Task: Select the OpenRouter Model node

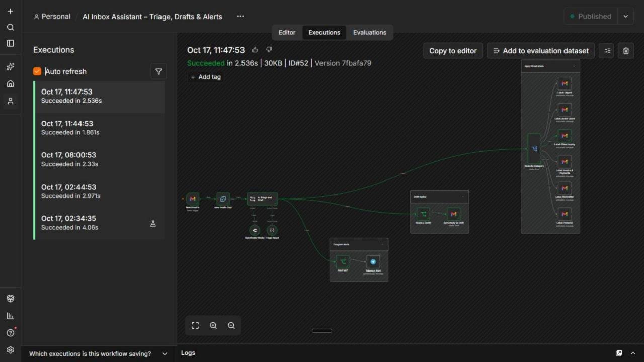Action: (255, 230)
